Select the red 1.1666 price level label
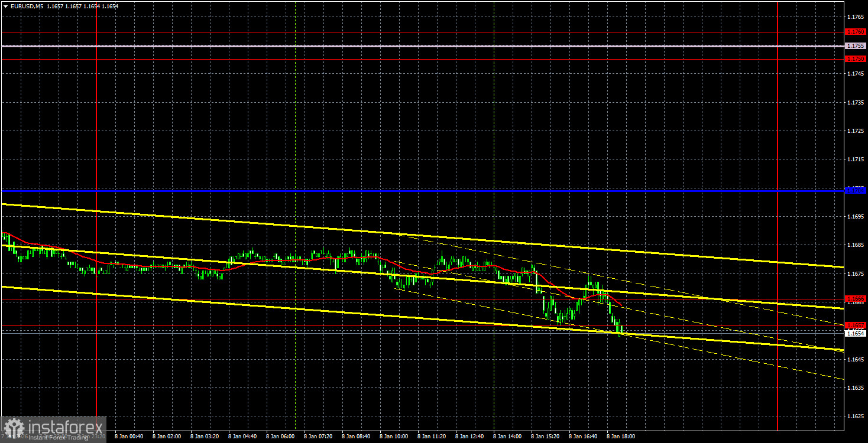This screenshot has width=868, height=443. pyautogui.click(x=856, y=299)
